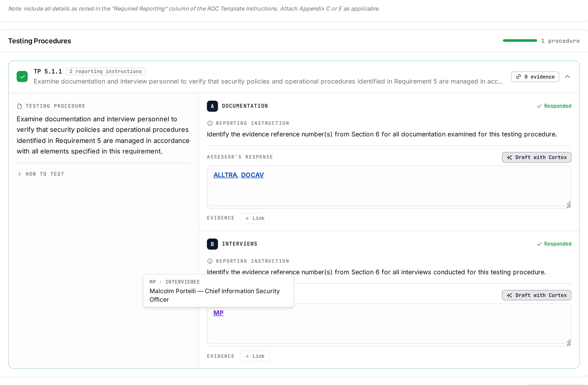Viewport: 588px width, 385px height.
Task: Toggle the green TP 5.1.1 completion checkbox
Action: pyautogui.click(x=22, y=76)
